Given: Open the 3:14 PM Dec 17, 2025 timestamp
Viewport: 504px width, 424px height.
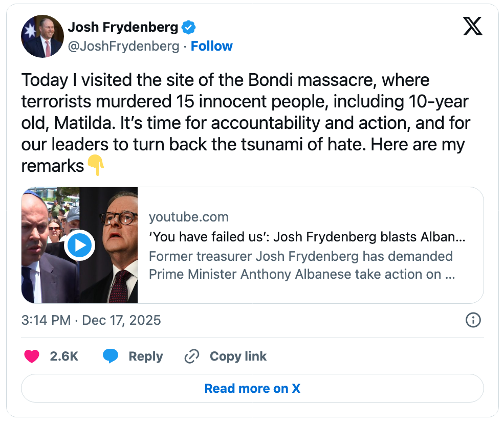Looking at the screenshot, I should (91, 320).
